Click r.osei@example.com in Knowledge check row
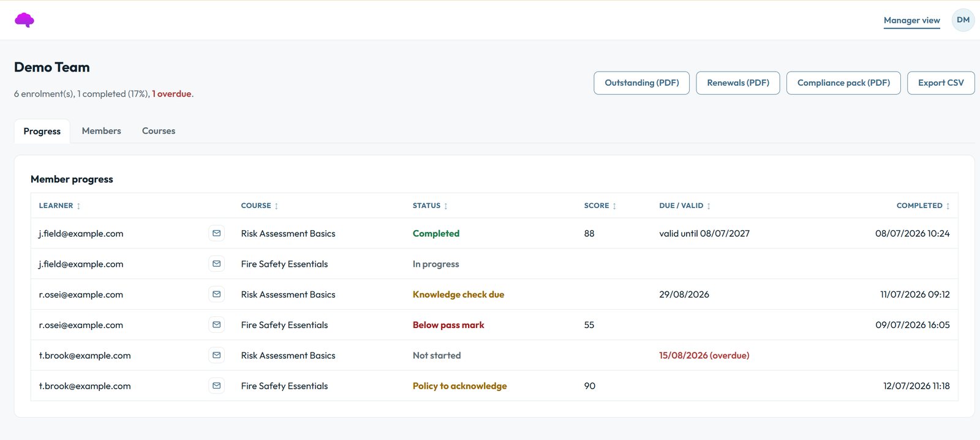The width and height of the screenshot is (980, 440). (81, 294)
